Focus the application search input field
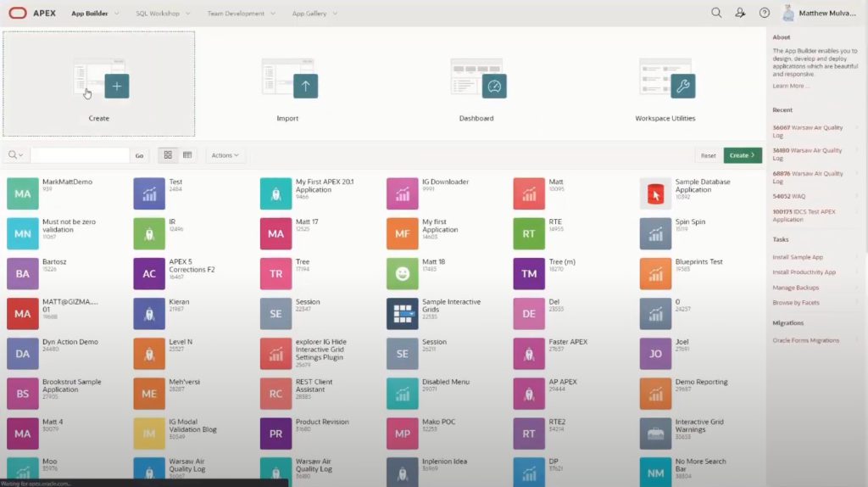 (80, 155)
